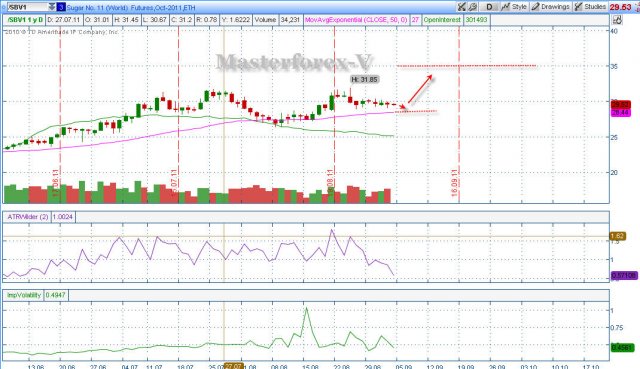Select the MovAvgExponential (CLOSE, 50, 0) study label
Screen dimensions: 640x369
pyautogui.click(x=356, y=20)
